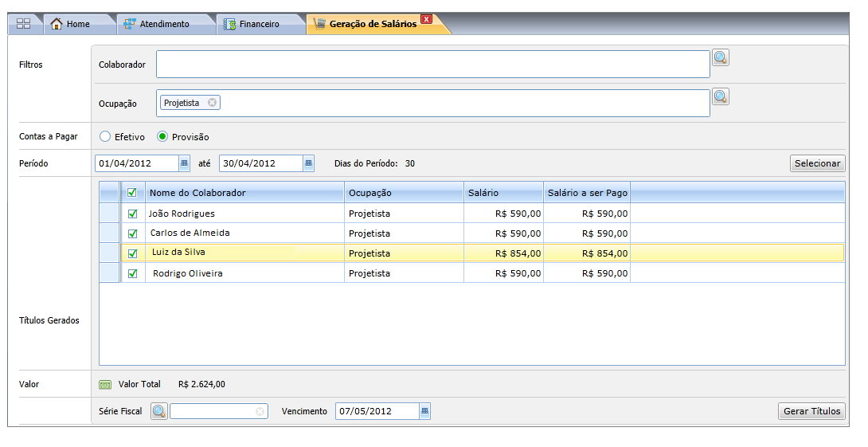Click the start date field 01/04/2012
Image resolution: width=868 pixels, height=447 pixels.
tap(137, 163)
